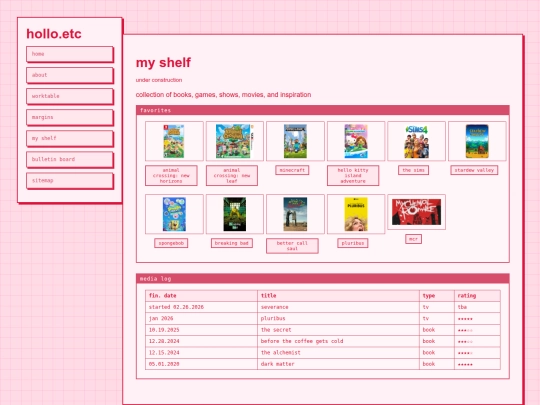Click the Animal Crossing New Leaf cover
This screenshot has width=540, height=405.
[x=235, y=141]
